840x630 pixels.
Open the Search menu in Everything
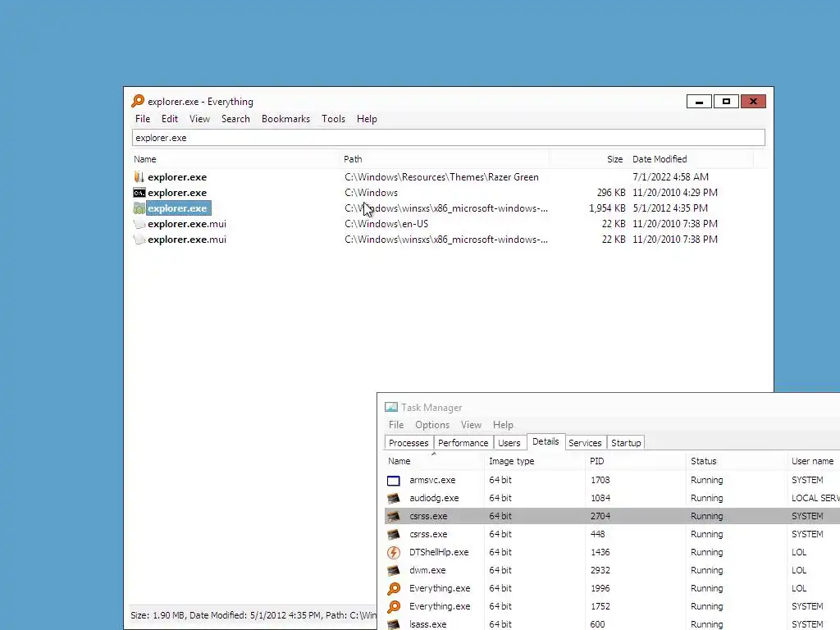[235, 119]
